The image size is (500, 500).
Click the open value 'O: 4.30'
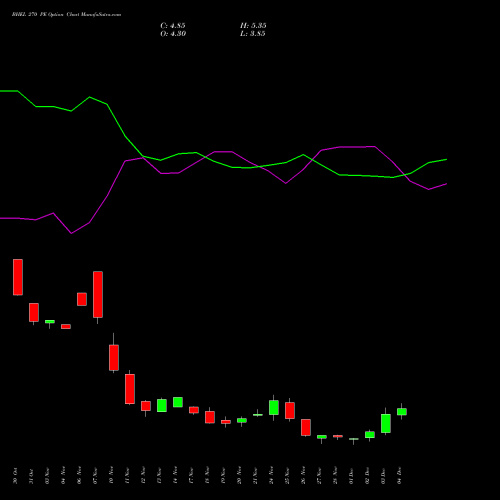(173, 34)
